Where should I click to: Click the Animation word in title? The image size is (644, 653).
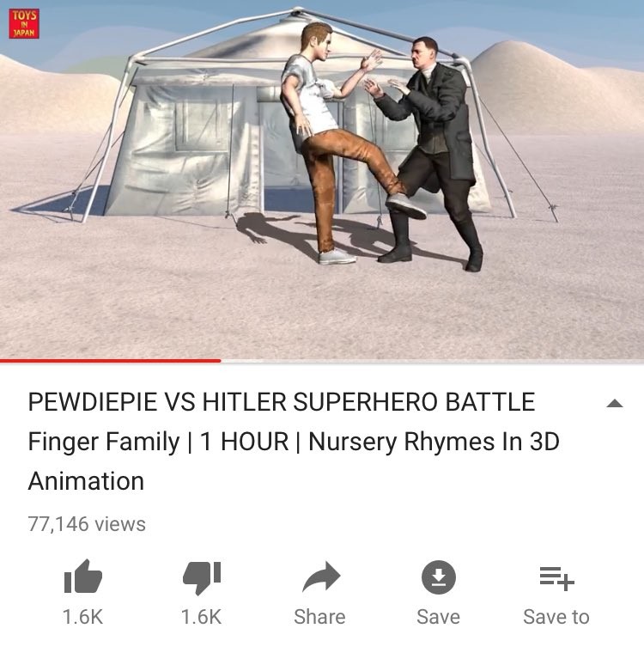(86, 481)
